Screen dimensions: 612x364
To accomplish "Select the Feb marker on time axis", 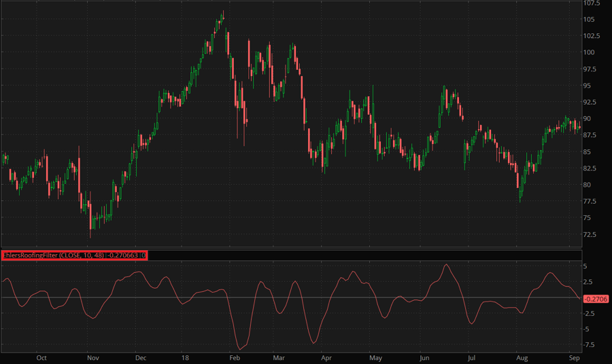I will coord(235,357).
